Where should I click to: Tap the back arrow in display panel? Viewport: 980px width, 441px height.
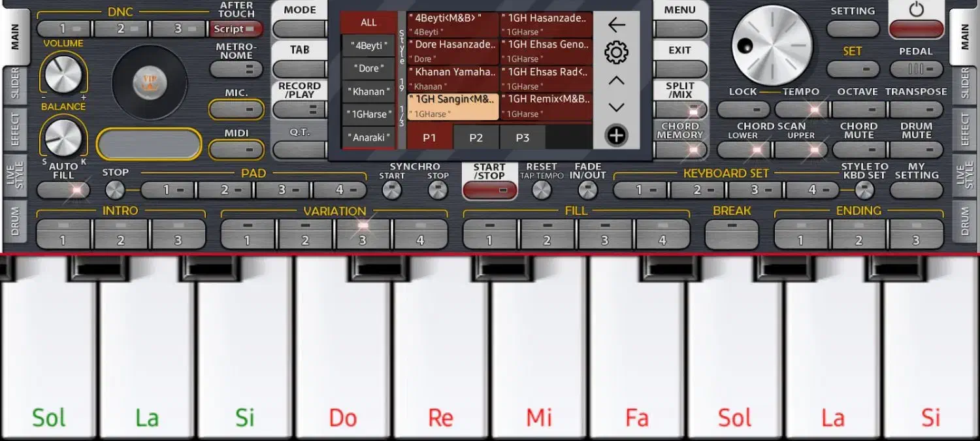pos(616,25)
